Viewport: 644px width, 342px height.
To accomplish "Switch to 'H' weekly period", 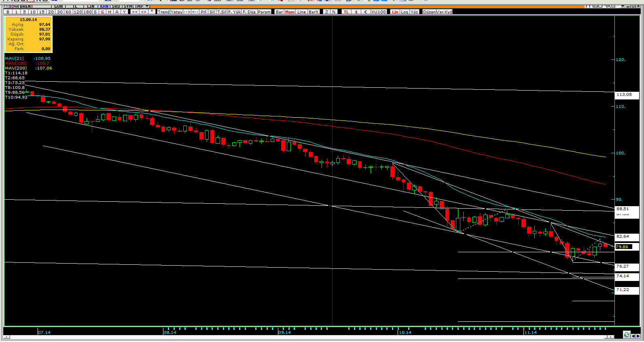I will point(110,12).
